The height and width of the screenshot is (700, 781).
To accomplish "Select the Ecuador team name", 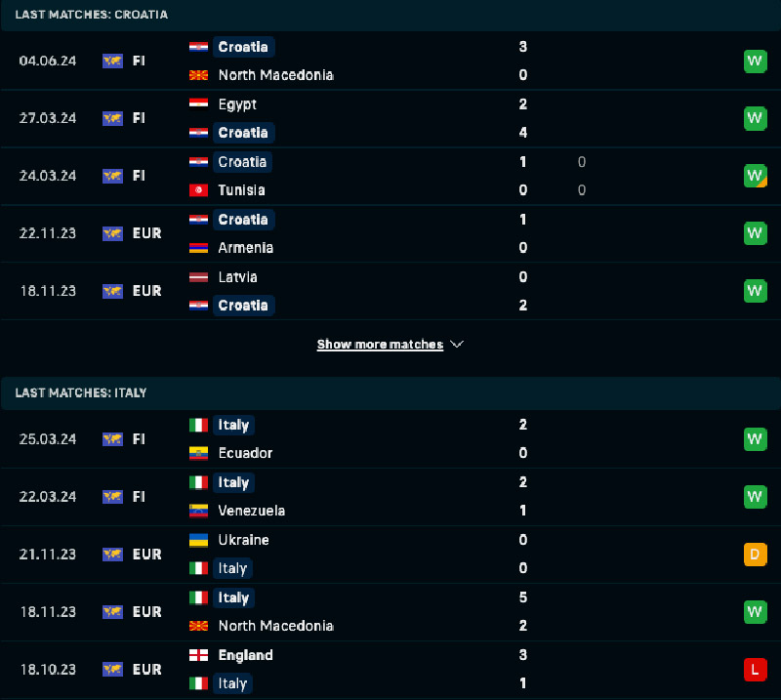I will [245, 453].
